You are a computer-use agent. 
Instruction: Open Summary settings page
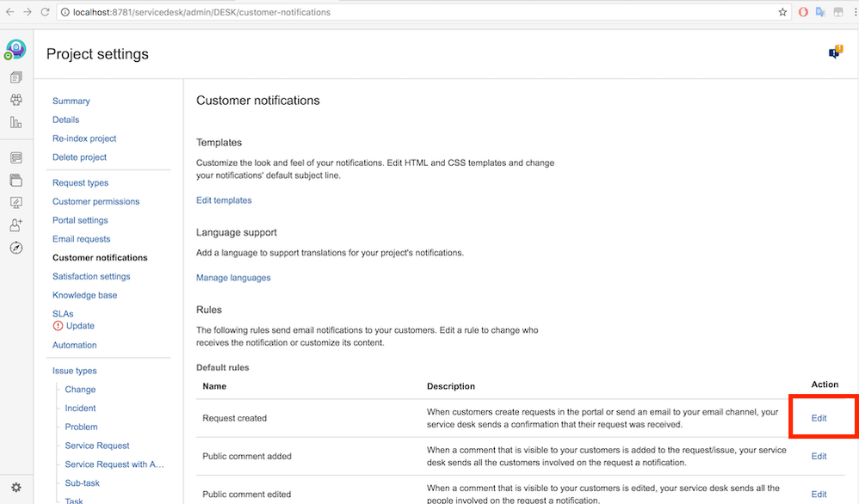(x=71, y=101)
